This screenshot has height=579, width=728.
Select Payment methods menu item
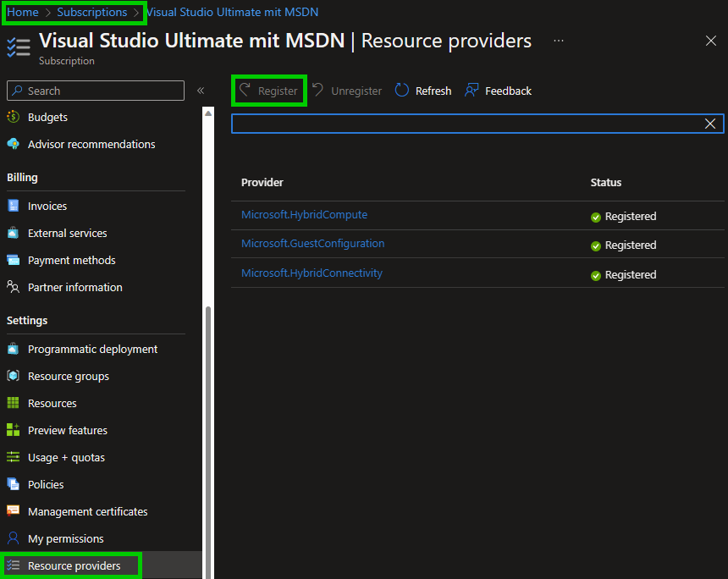pos(71,260)
